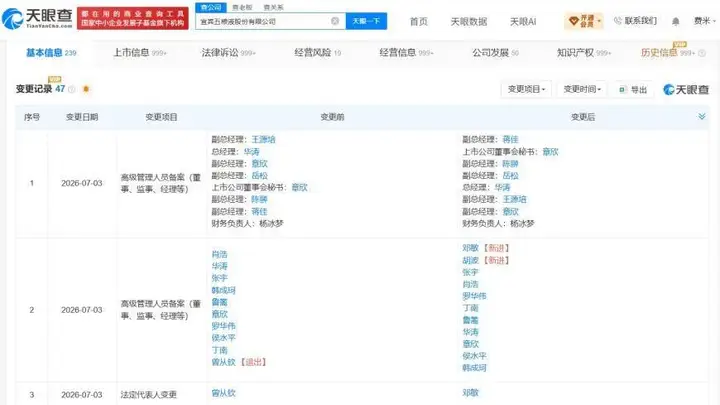
Task: Switch to the 上市信息 tab
Action: click(140, 53)
